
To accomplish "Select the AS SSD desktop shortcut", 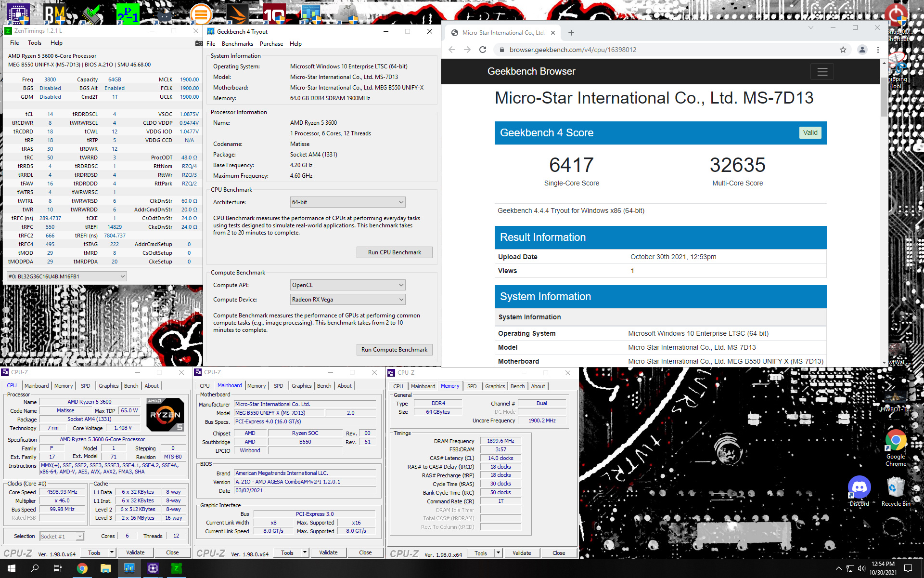I will pos(347,13).
